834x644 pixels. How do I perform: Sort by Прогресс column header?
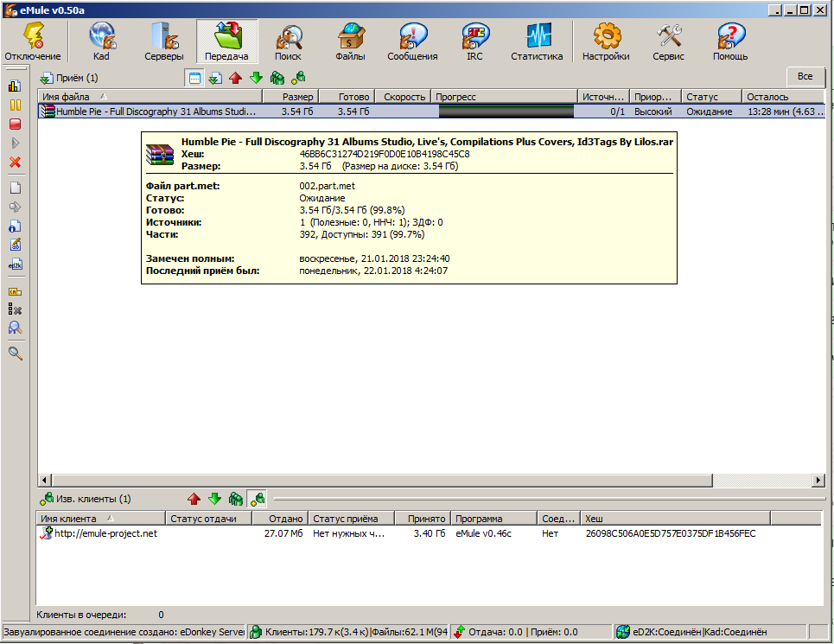504,97
